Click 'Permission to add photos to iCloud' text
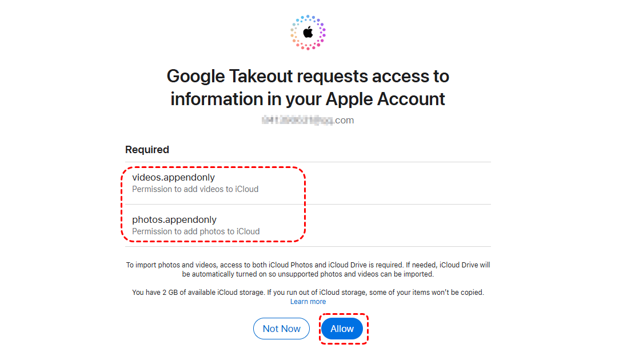This screenshot has height=364, width=631. click(x=195, y=231)
